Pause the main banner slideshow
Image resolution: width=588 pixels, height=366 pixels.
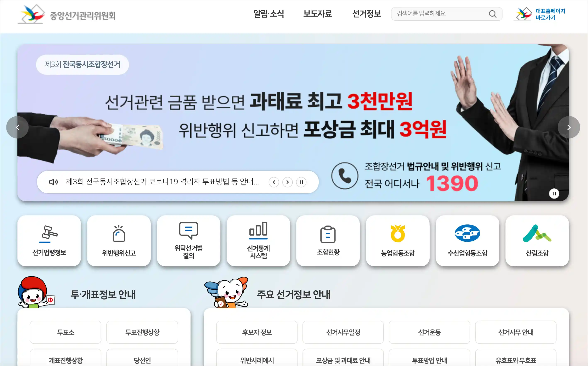click(554, 193)
